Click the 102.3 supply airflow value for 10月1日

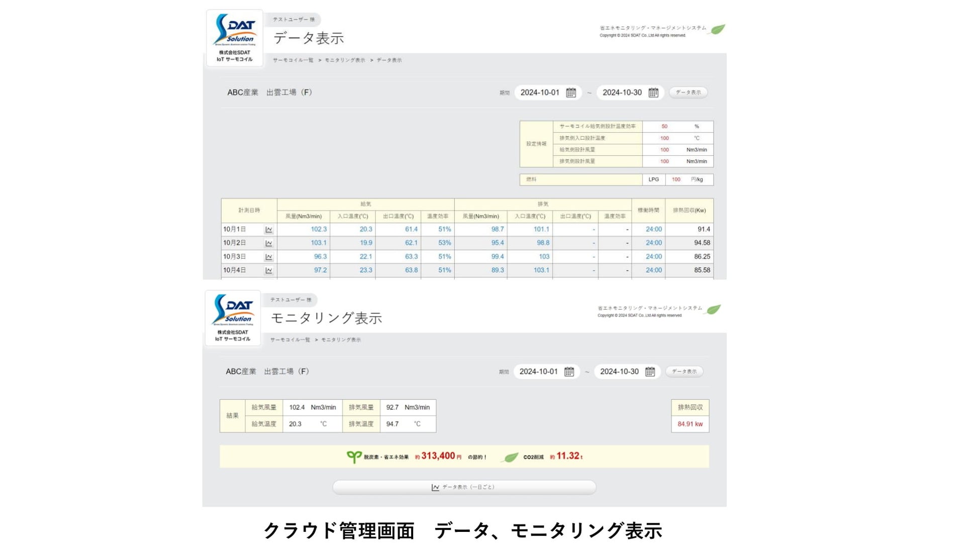(319, 230)
